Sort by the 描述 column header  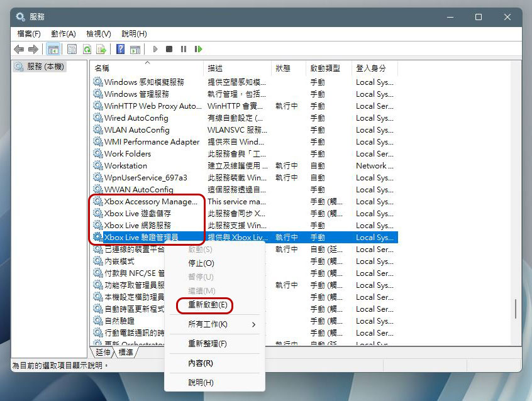(238, 68)
